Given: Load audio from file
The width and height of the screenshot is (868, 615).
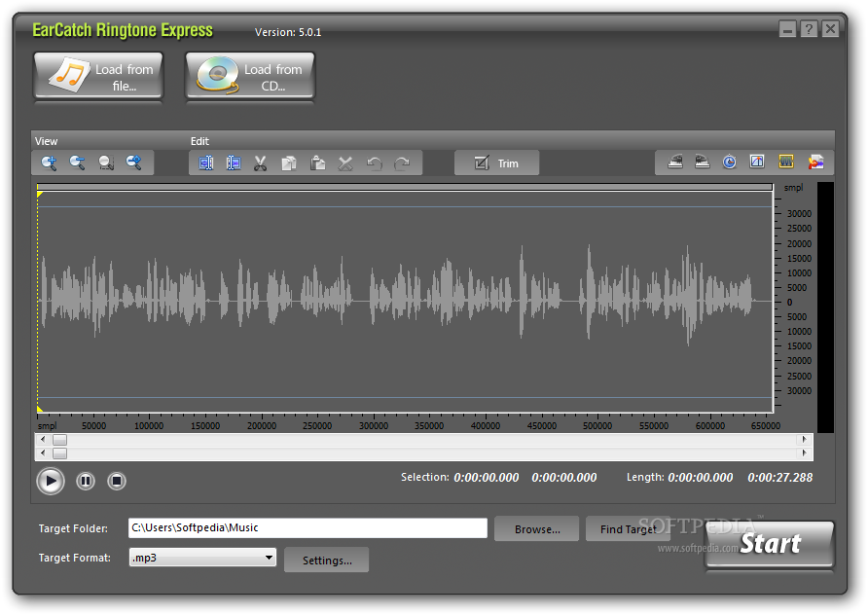Looking at the screenshot, I should pyautogui.click(x=98, y=77).
